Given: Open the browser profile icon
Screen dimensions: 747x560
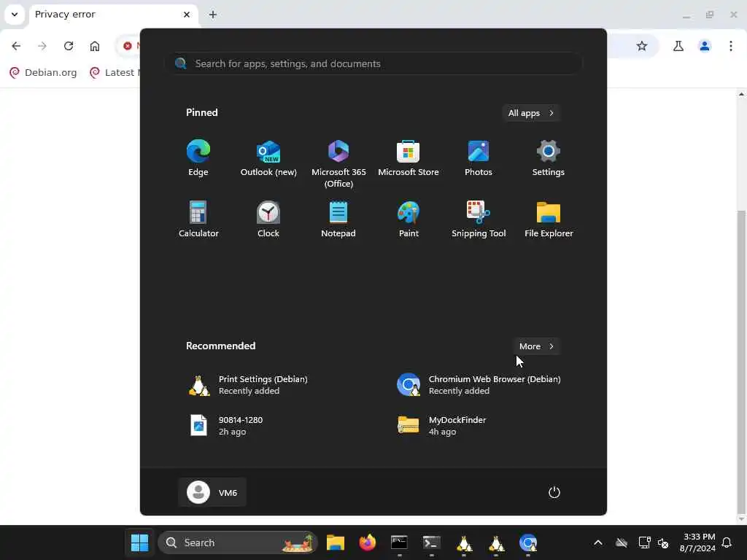Looking at the screenshot, I should 705,46.
